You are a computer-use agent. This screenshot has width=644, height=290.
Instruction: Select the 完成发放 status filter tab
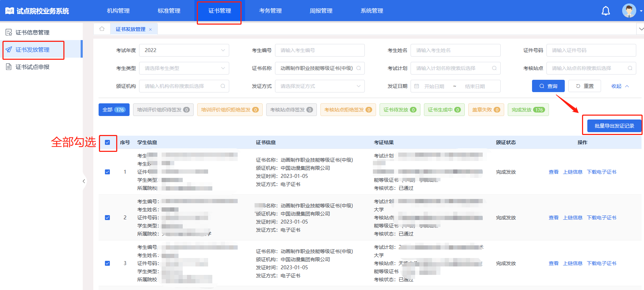(528, 110)
